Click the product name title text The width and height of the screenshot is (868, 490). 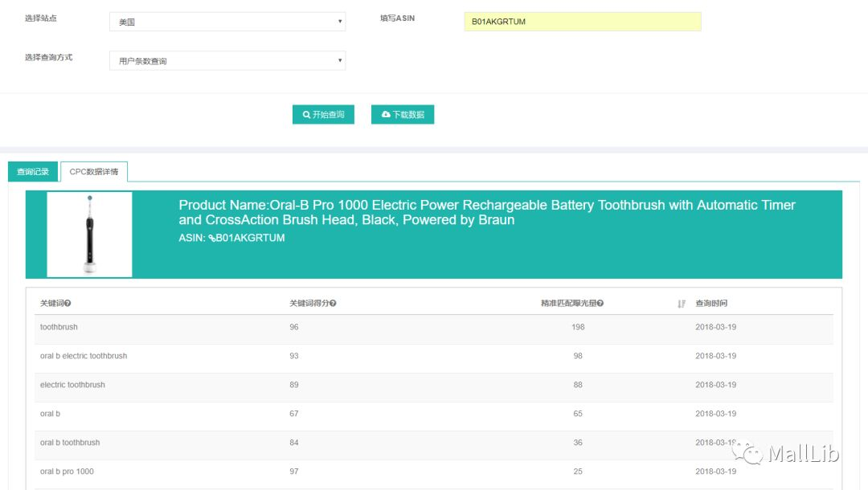(486, 212)
